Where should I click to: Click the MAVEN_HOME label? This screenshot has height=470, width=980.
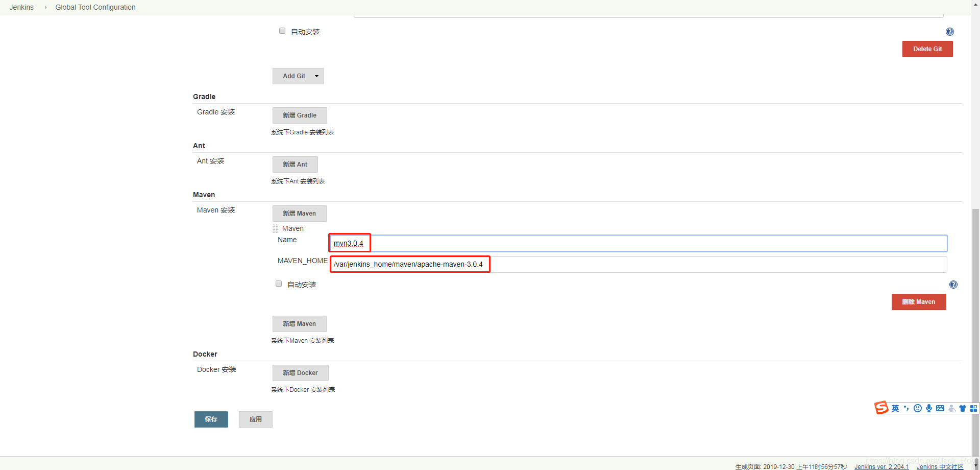coord(303,261)
